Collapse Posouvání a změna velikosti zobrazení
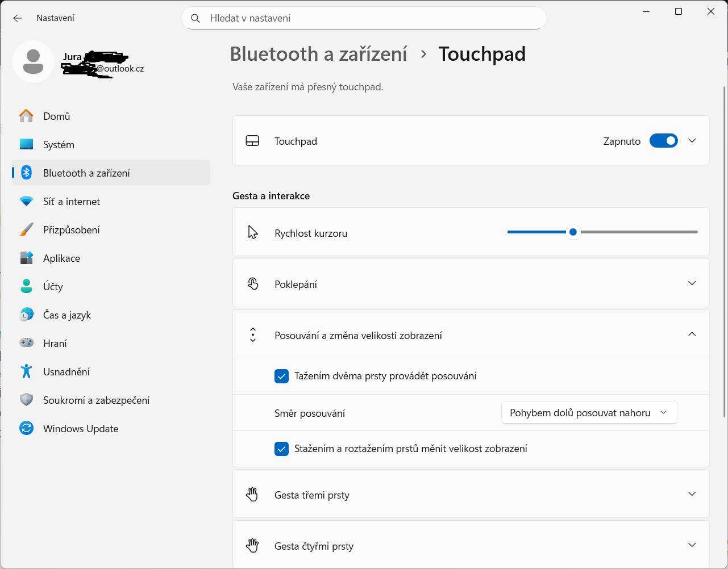 692,334
